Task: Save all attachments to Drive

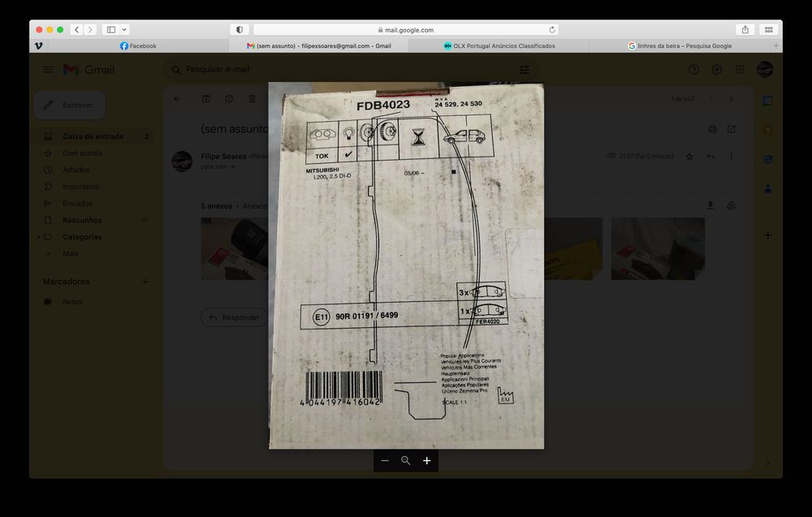Action: [732, 205]
